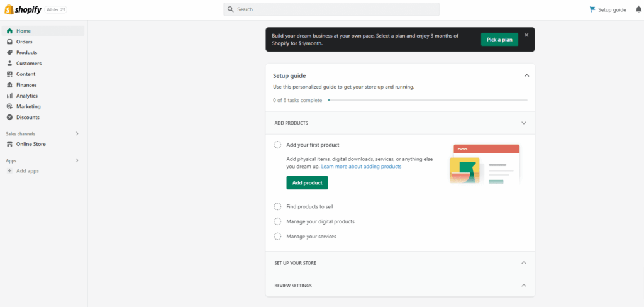Click the Online Store storefront icon

pos(10,144)
